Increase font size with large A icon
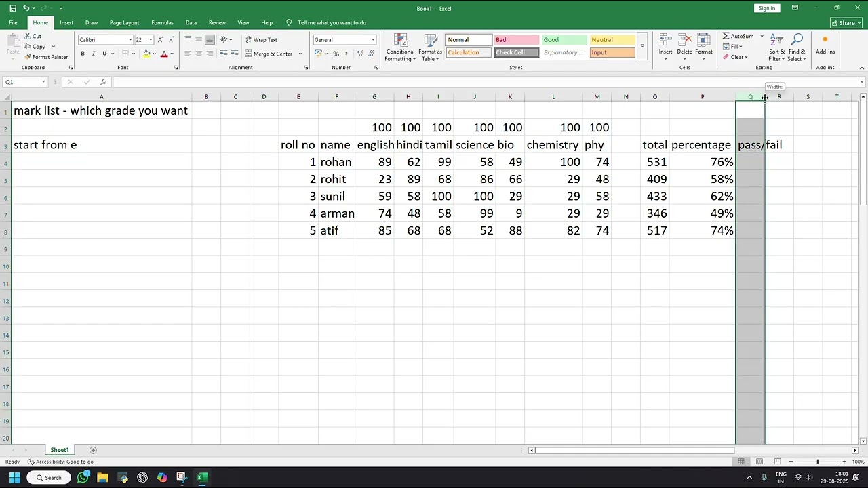This screenshot has width=868, height=488. coord(160,40)
